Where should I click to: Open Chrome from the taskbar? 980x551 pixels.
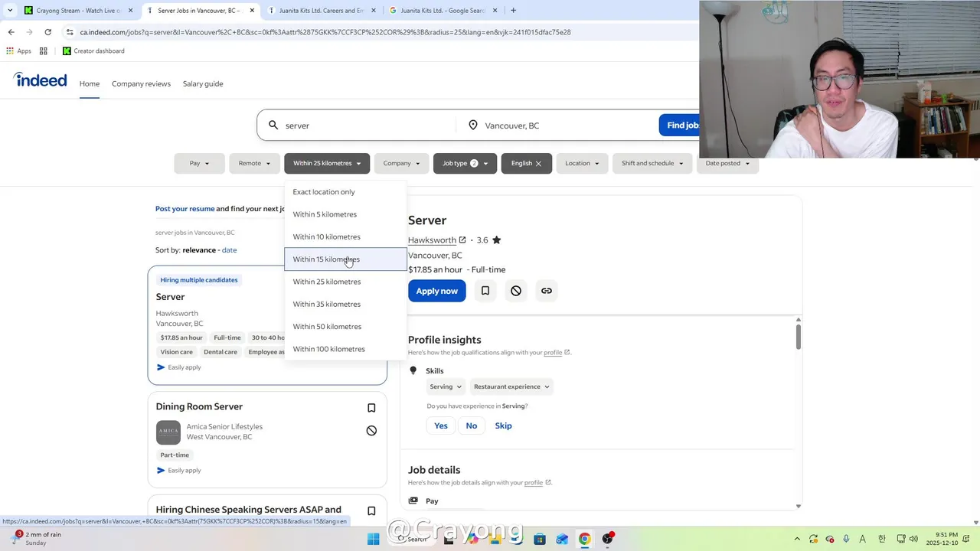(x=584, y=539)
